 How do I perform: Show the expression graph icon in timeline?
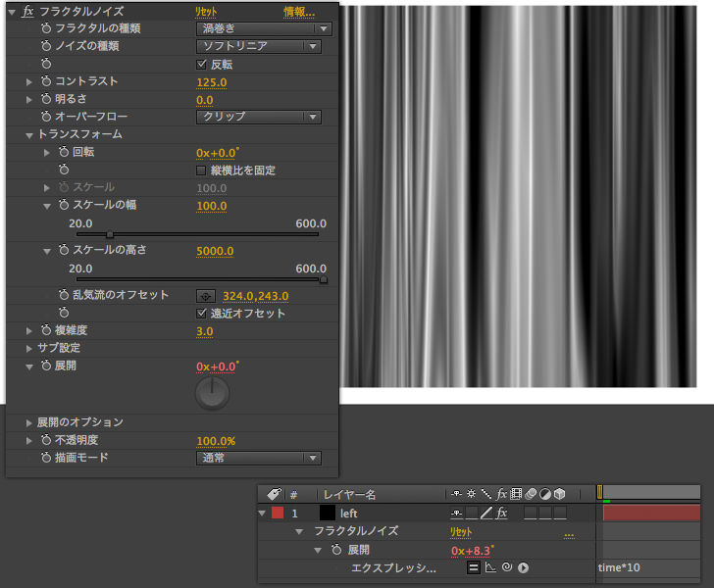pyautogui.click(x=490, y=567)
